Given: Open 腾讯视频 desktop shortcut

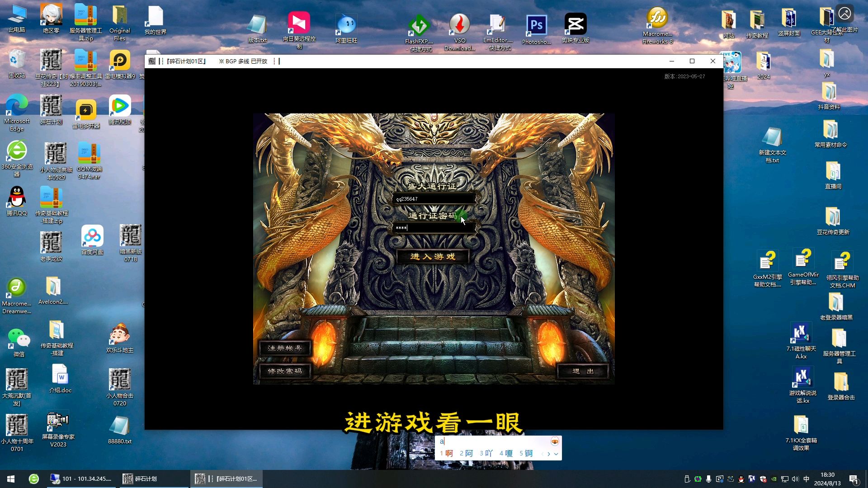Looking at the screenshot, I should tap(120, 110).
